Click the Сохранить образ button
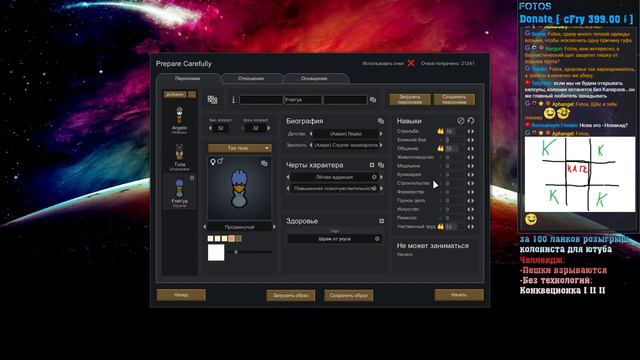The image size is (640, 360). click(349, 296)
